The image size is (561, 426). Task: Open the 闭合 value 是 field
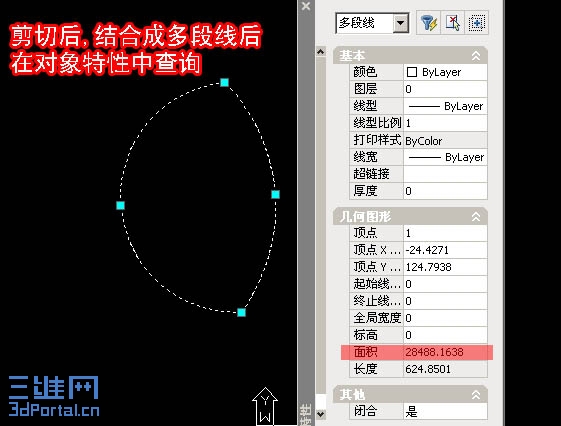tap(445, 412)
